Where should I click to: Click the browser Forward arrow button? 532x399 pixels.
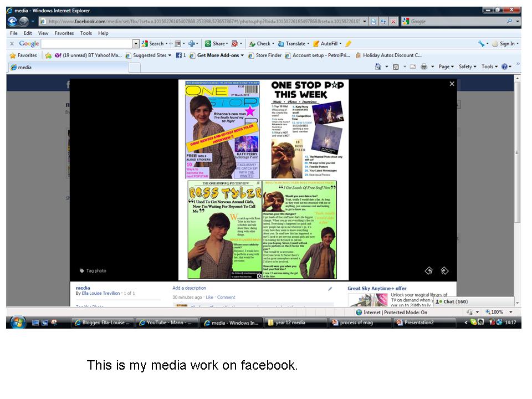[24, 22]
